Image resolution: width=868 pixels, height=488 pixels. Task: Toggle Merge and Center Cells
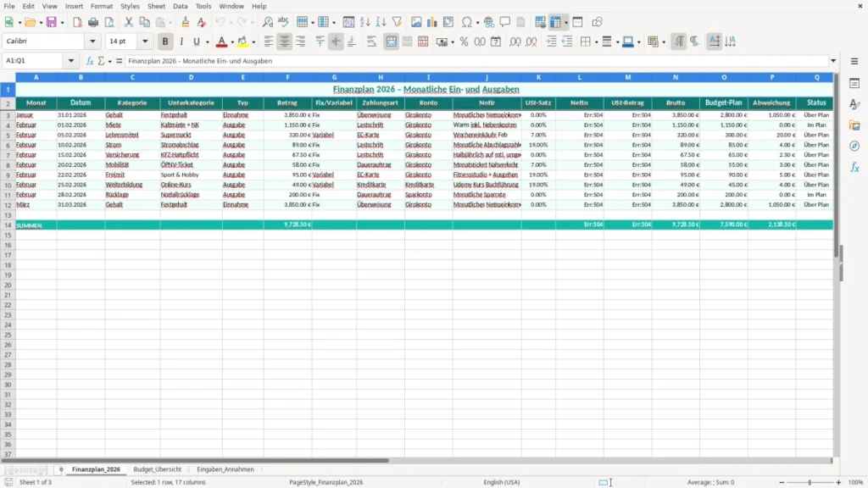391,42
